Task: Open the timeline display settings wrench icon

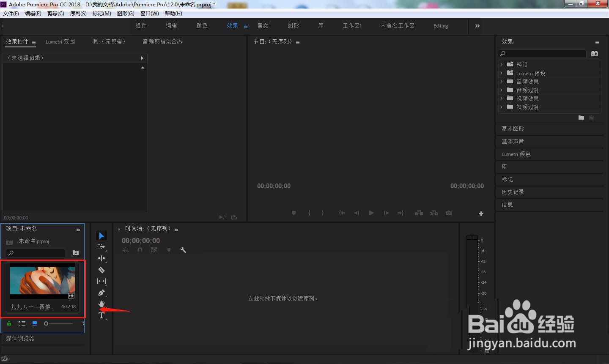Action: [183, 250]
